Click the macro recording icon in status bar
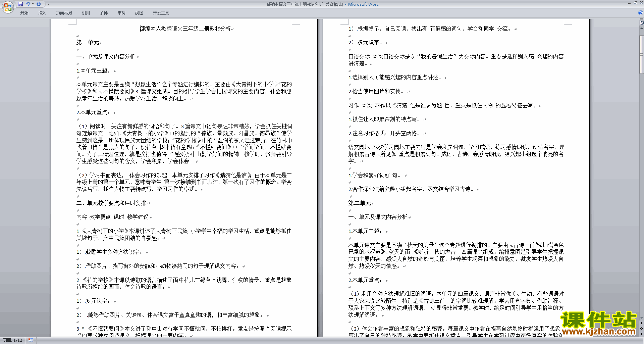Viewport: 644px width, 344px height. [x=31, y=340]
